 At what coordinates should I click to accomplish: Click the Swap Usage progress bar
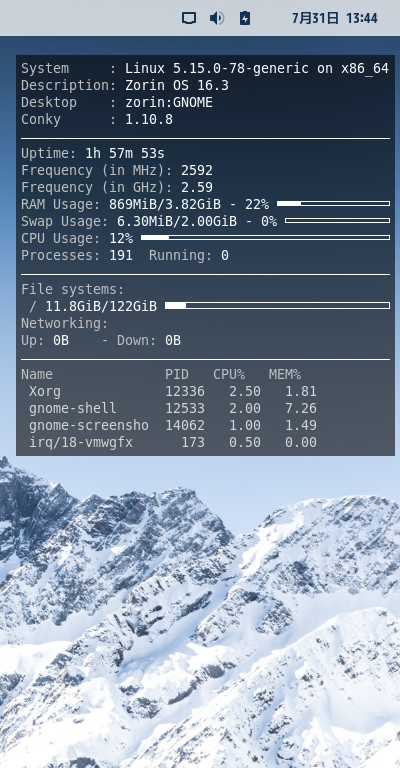(337, 221)
